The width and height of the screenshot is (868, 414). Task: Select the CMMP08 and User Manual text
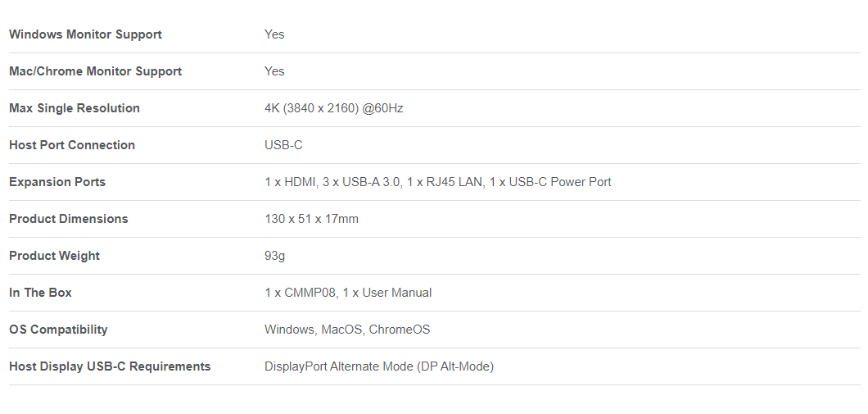[x=348, y=293]
